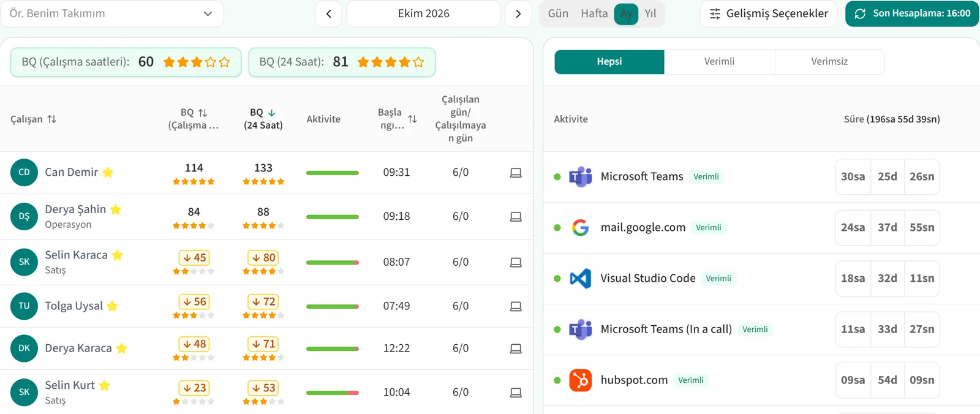980x414 pixels.
Task: Click Selin Kurt's activity bar
Action: pyautogui.click(x=333, y=393)
